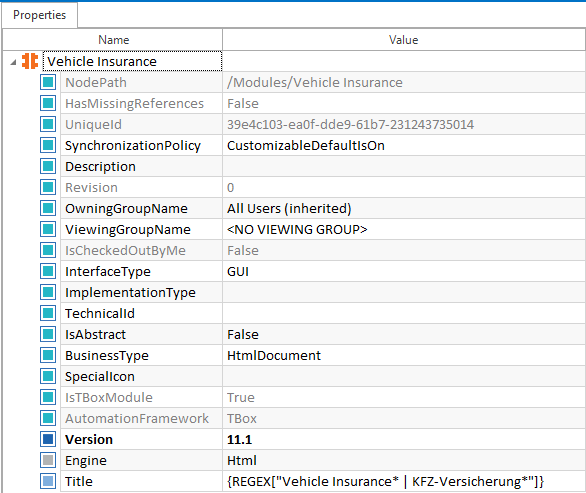The image size is (586, 493).
Task: Click the Title REGEX value field
Action: pyautogui.click(x=404, y=481)
